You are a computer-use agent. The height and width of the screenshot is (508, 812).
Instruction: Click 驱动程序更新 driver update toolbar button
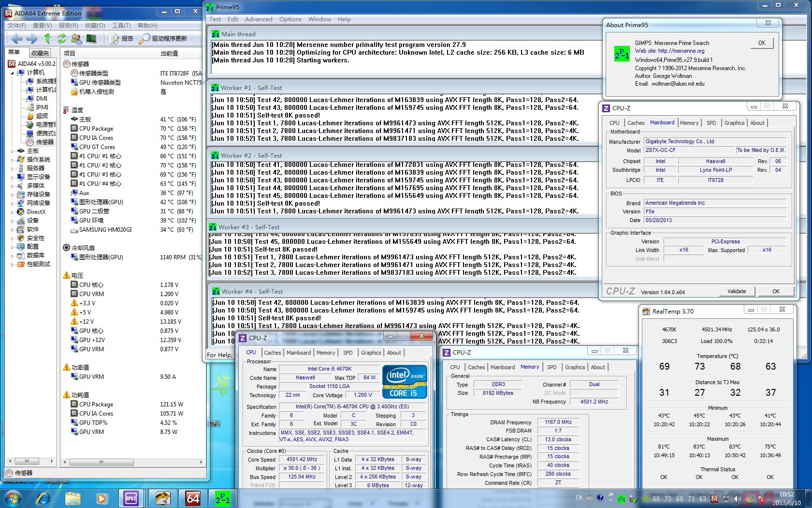[x=163, y=39]
